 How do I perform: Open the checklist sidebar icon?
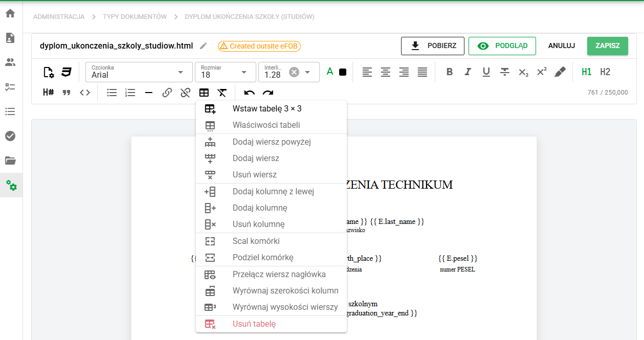click(10, 87)
